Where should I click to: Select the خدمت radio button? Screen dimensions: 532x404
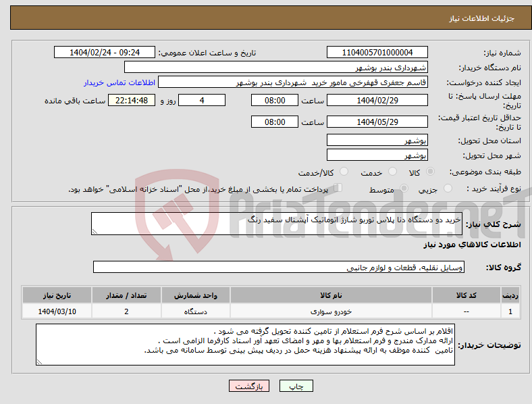pyautogui.click(x=392, y=172)
